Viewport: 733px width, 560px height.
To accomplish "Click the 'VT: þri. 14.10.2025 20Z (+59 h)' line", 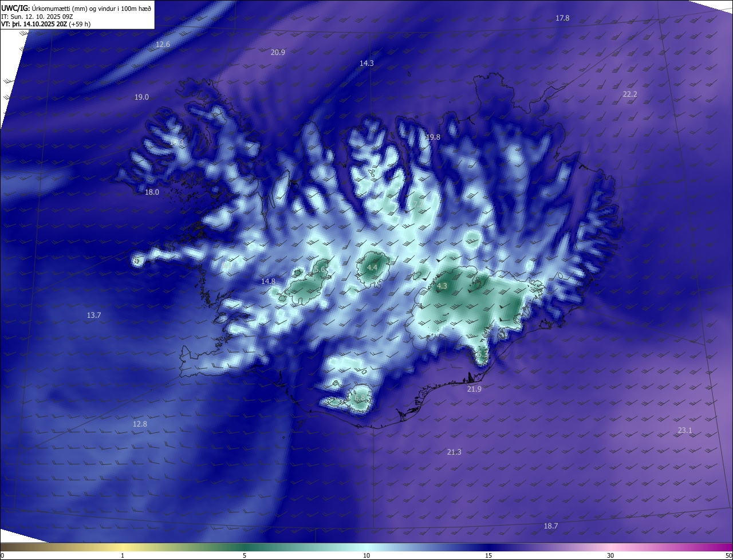I will coord(46,24).
